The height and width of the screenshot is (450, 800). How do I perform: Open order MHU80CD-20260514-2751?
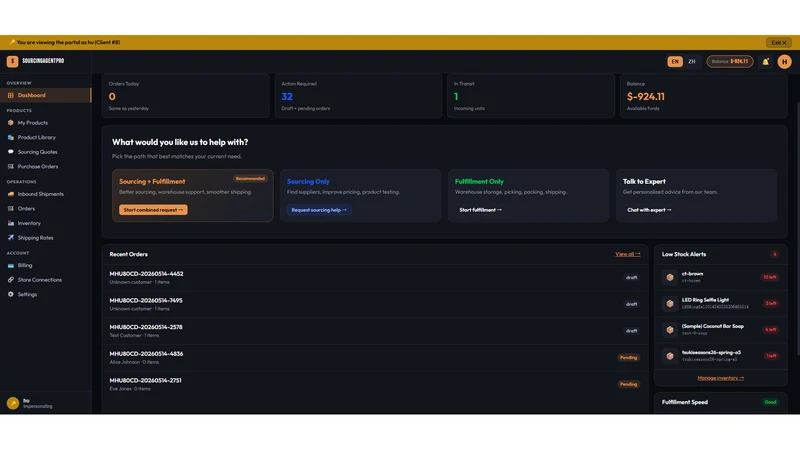(x=374, y=384)
